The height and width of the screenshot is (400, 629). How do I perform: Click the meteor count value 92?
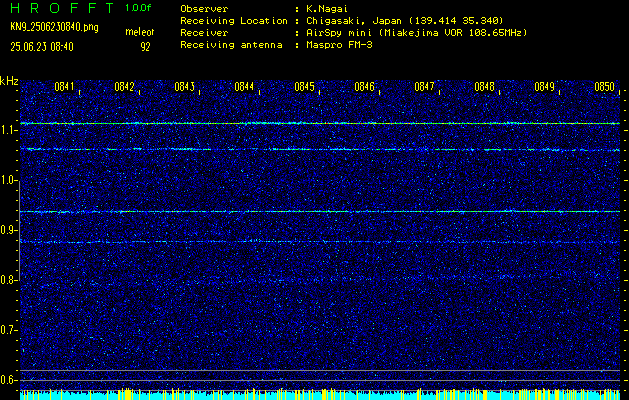145,47
